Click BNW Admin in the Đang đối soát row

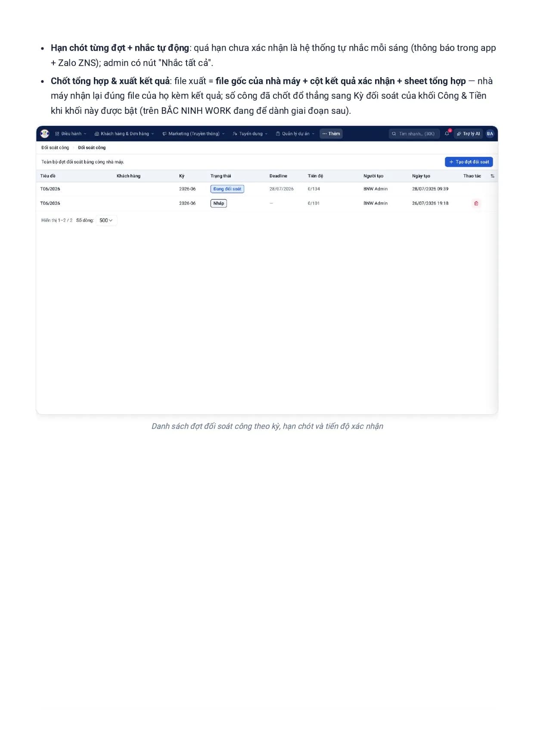(x=376, y=189)
